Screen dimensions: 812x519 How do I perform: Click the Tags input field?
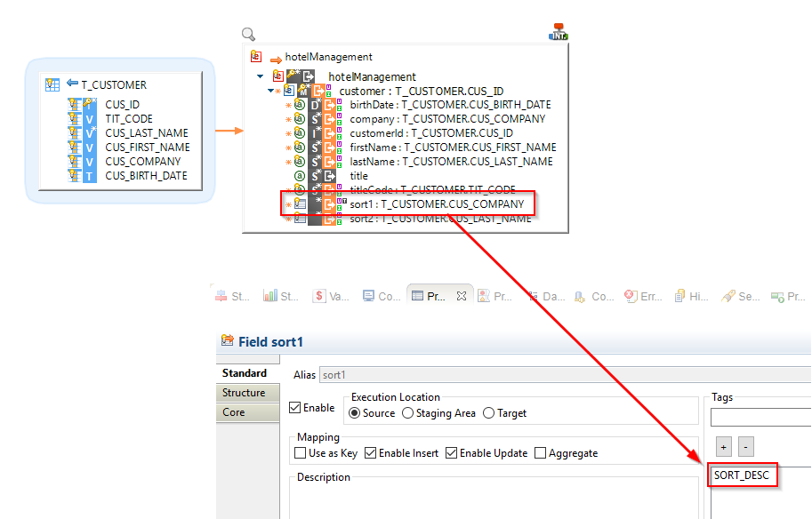pyautogui.click(x=760, y=418)
